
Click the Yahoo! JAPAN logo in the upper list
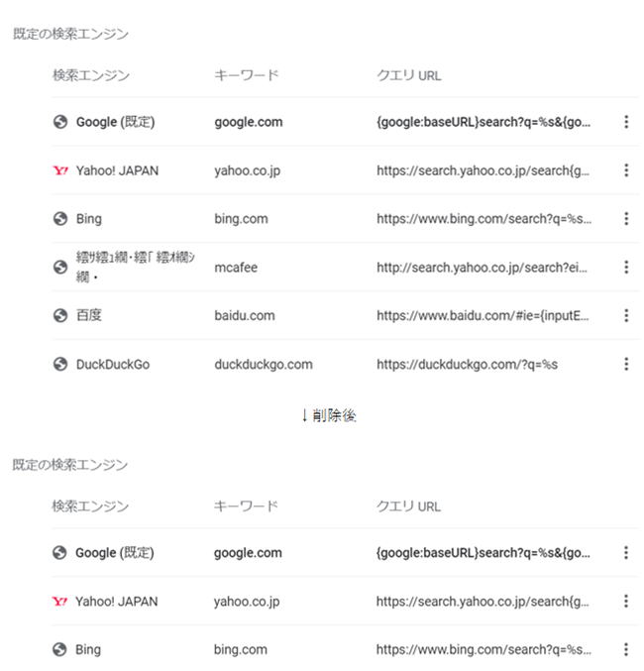pos(60,170)
